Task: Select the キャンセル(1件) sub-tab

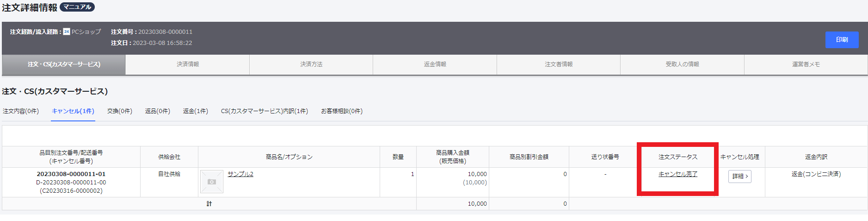Action: click(73, 111)
